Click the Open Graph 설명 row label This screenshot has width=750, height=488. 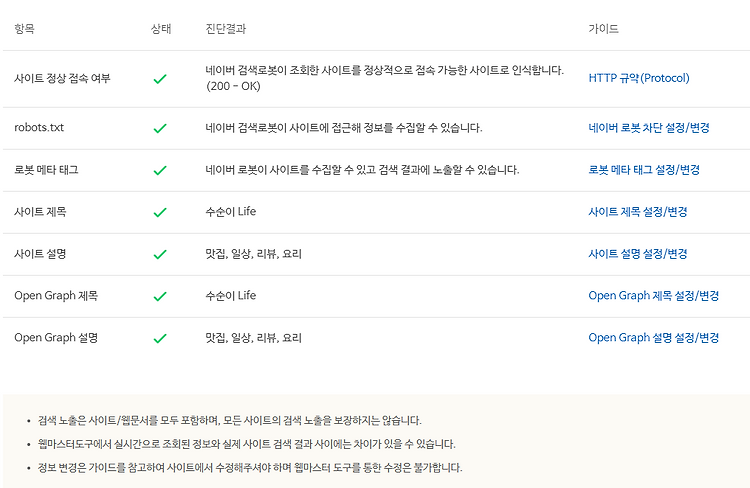tap(56, 338)
